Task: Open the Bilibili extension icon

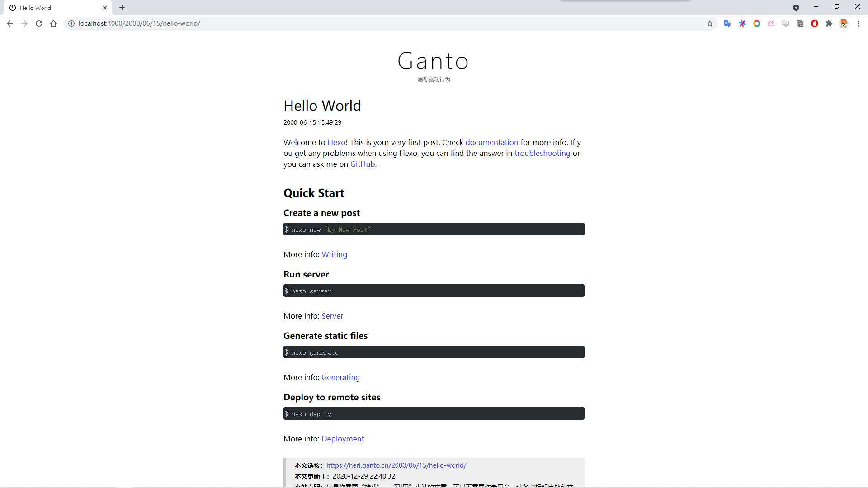Action: [x=771, y=23]
